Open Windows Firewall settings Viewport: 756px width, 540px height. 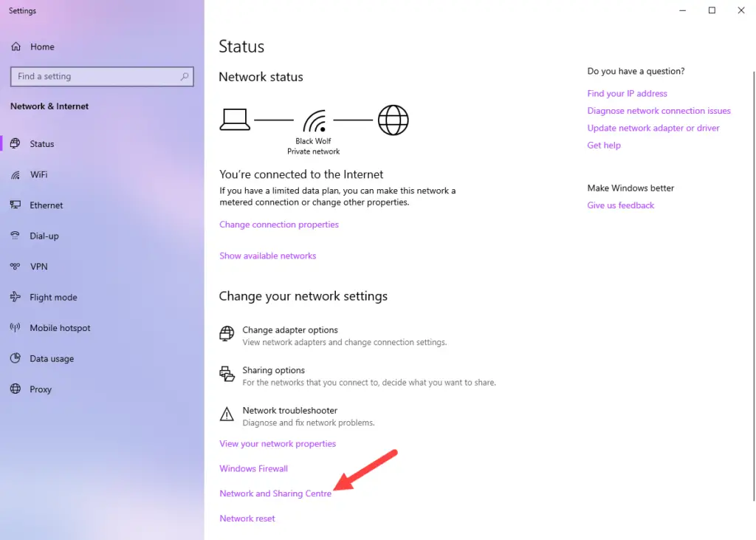(x=253, y=468)
